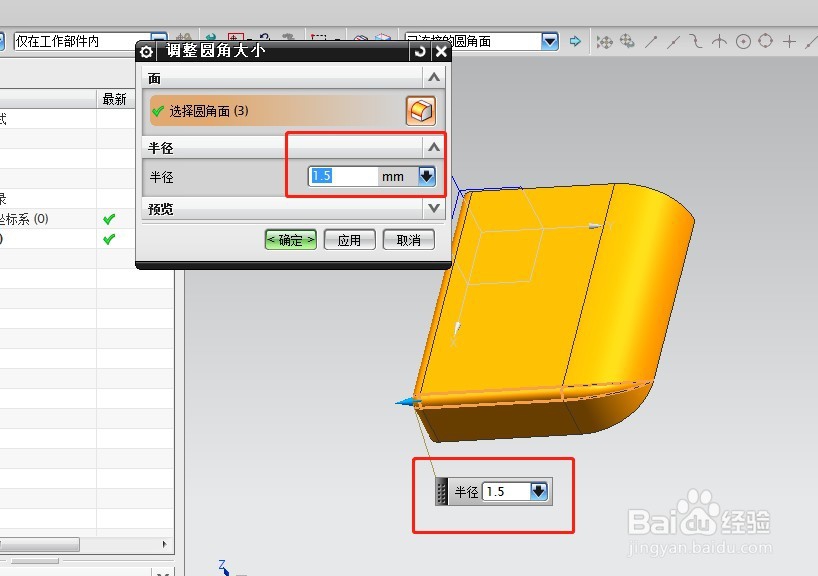Click the navigator horizontal scrollbar thumb
818x576 pixels.
40,544
